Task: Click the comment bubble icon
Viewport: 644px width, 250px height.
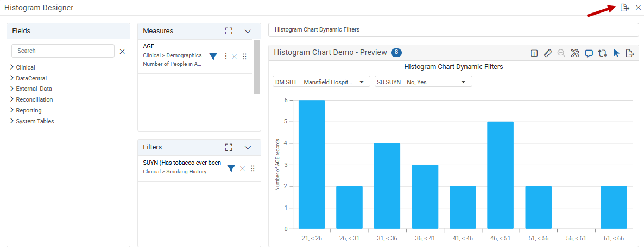Action: tap(589, 53)
